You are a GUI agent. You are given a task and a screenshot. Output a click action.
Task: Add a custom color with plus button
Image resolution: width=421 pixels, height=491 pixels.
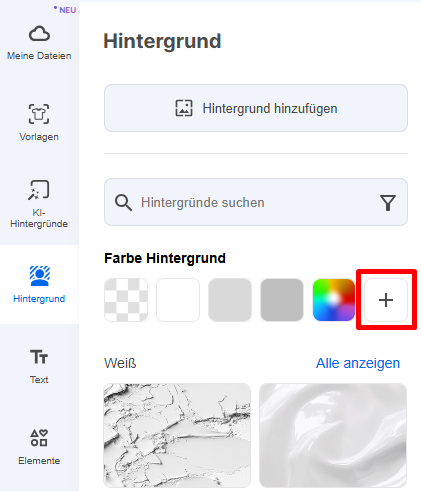(x=386, y=300)
